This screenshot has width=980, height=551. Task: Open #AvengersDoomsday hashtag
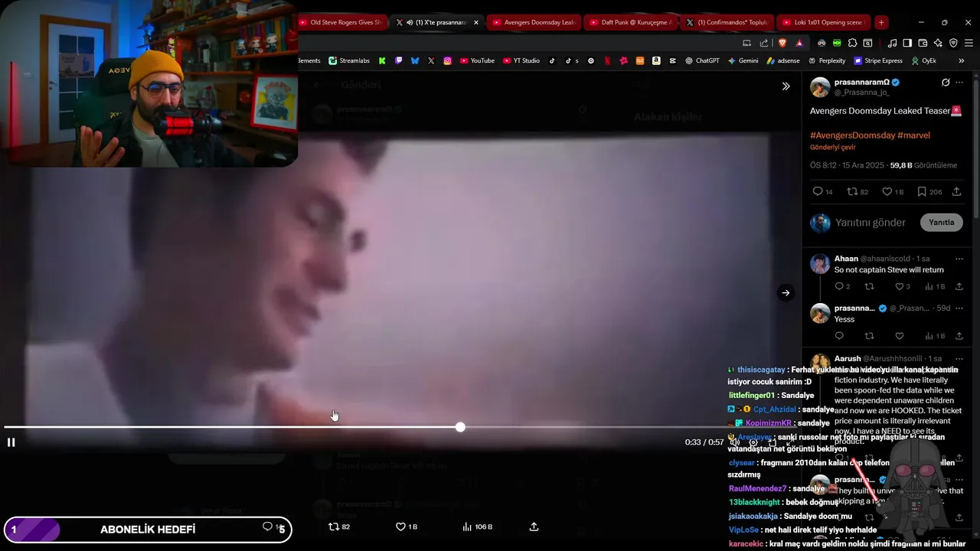(852, 135)
